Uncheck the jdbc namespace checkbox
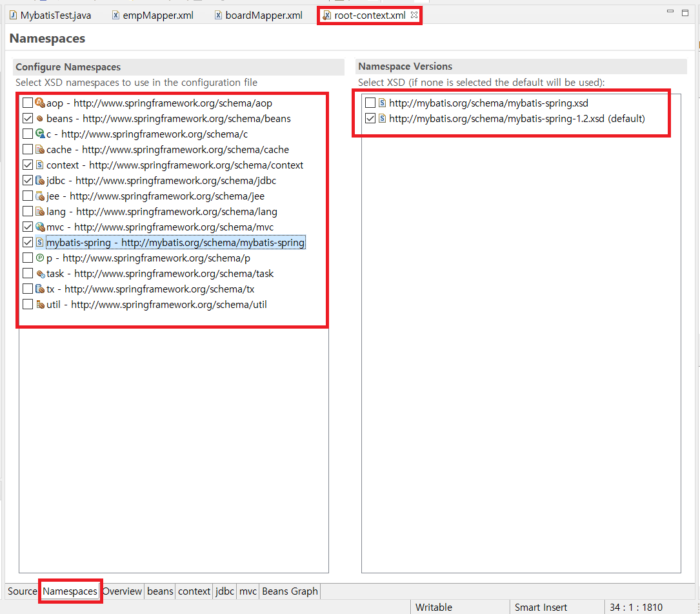 [28, 181]
